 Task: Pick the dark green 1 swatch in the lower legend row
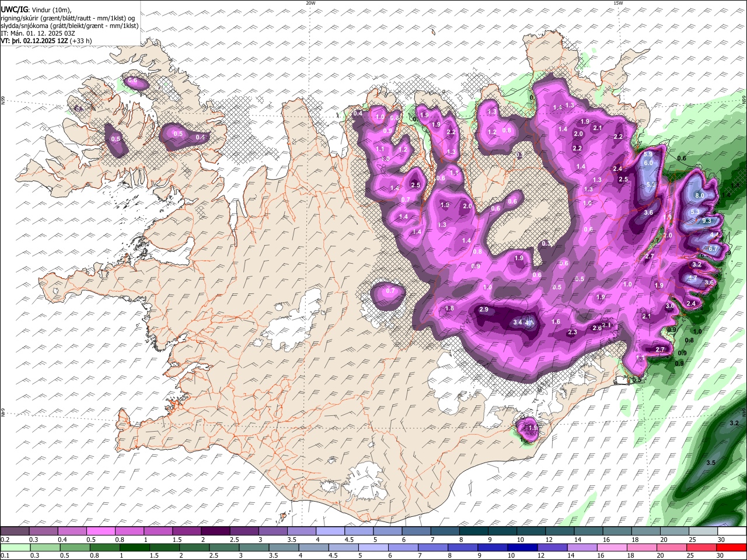point(134,548)
